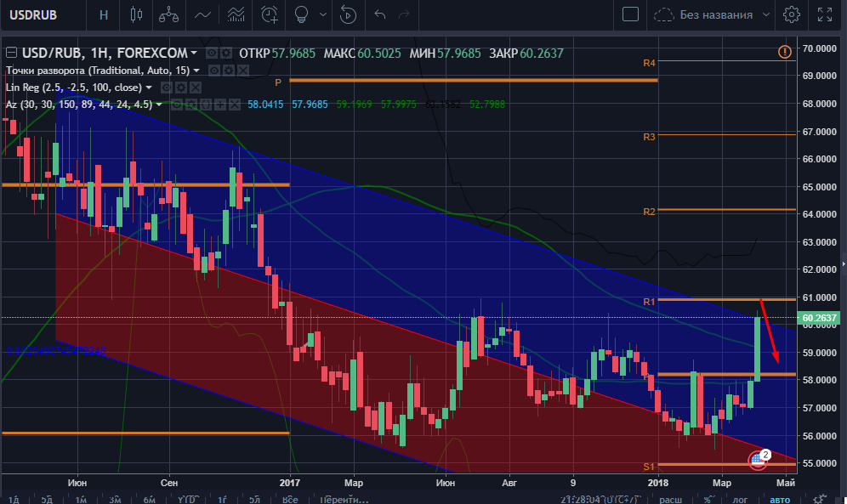Select the YTD date range
The image size is (847, 504).
click(187, 500)
